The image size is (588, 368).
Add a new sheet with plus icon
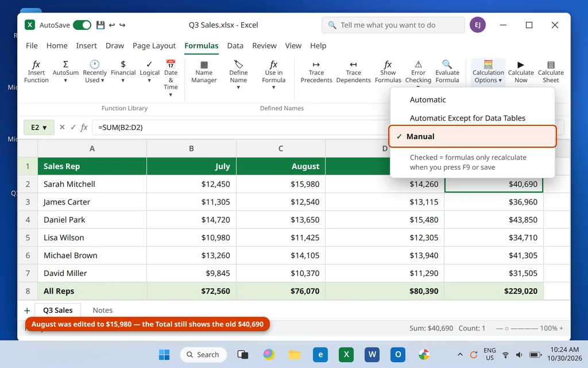coord(27,310)
